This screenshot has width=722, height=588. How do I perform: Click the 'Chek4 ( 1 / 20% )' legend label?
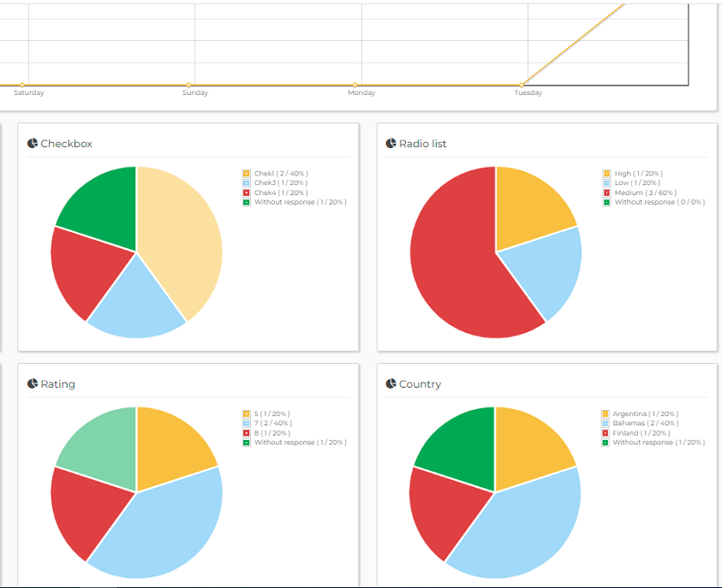coord(281,193)
